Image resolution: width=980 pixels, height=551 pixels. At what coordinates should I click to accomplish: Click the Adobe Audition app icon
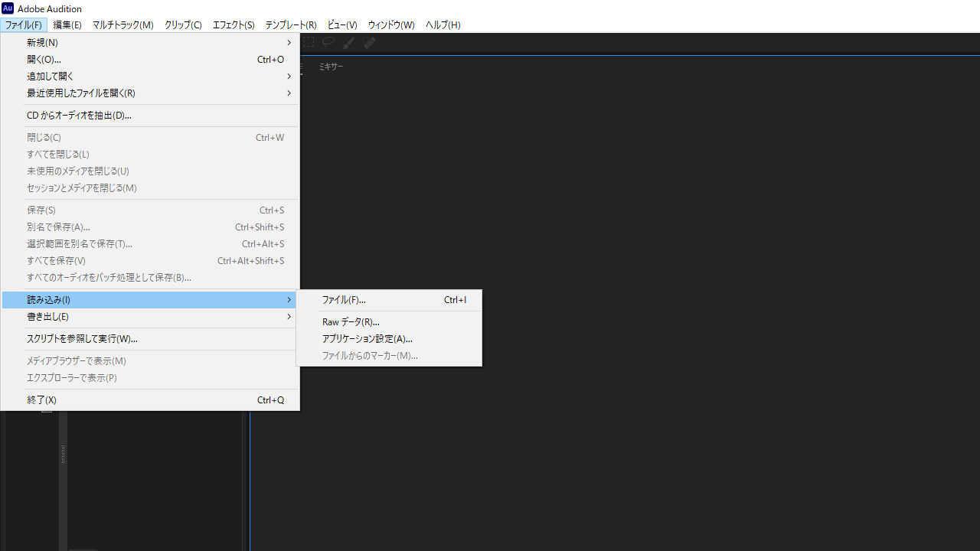pos(8,8)
